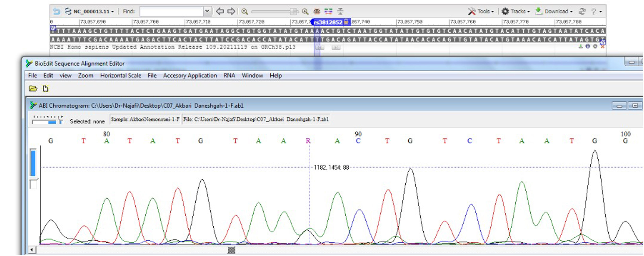Click the back/undo arrow in sequence viewer
The image size is (644, 256).
(57, 11)
